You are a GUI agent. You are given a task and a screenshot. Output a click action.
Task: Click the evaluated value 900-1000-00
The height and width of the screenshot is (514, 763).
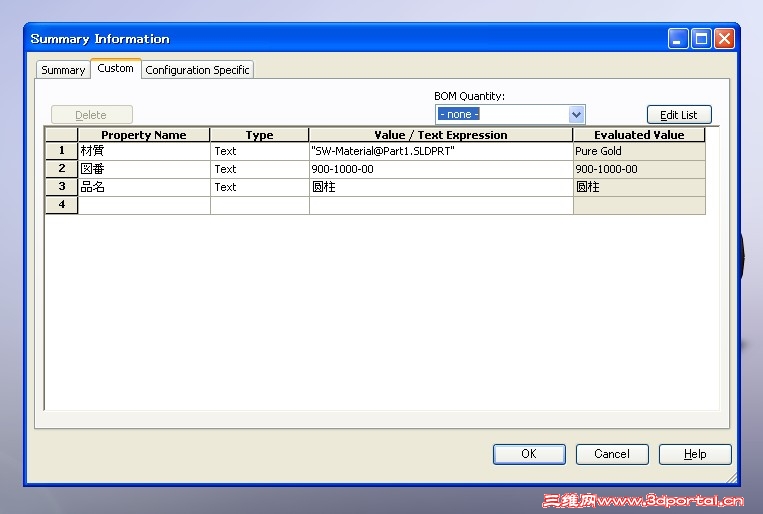coord(639,169)
